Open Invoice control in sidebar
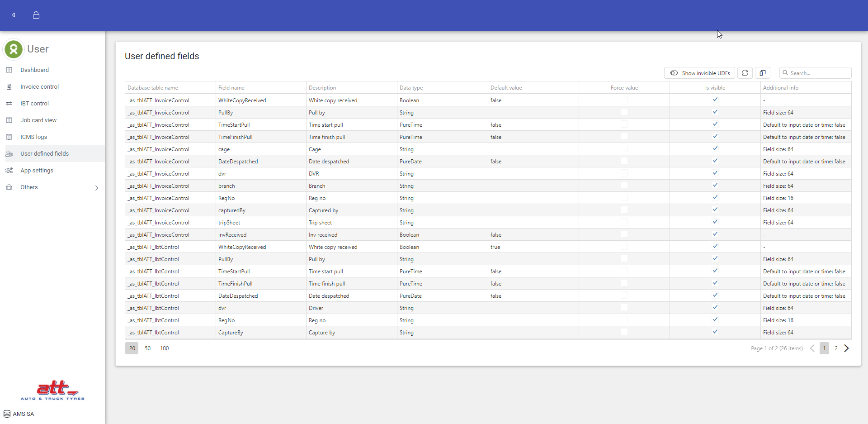This screenshot has height=424, width=868. click(x=39, y=87)
